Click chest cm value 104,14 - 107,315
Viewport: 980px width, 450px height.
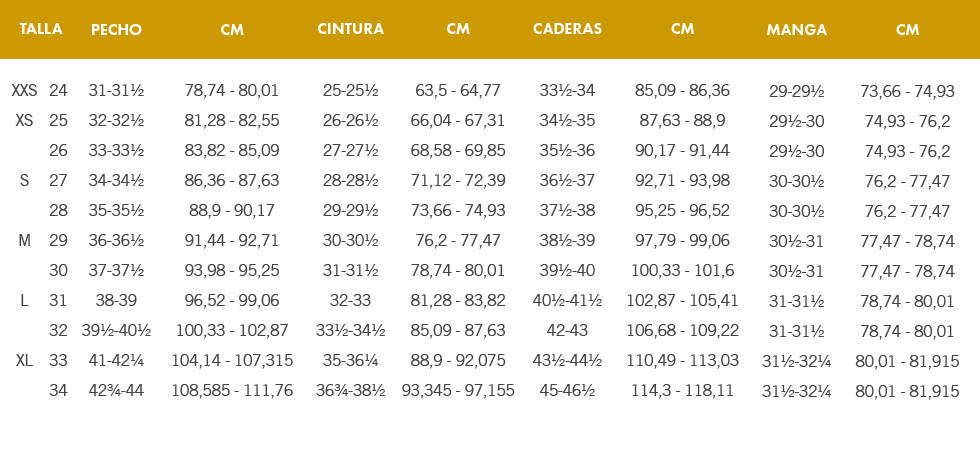(232, 361)
